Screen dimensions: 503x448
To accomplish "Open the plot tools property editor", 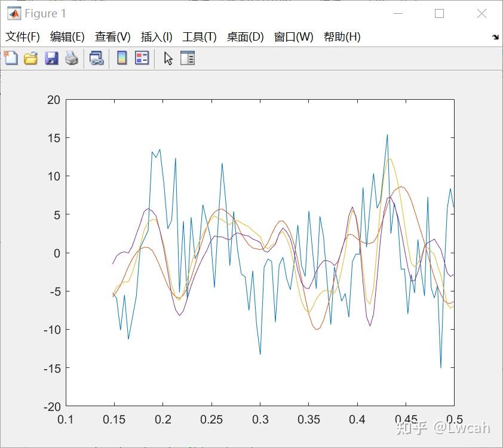I will point(187,58).
